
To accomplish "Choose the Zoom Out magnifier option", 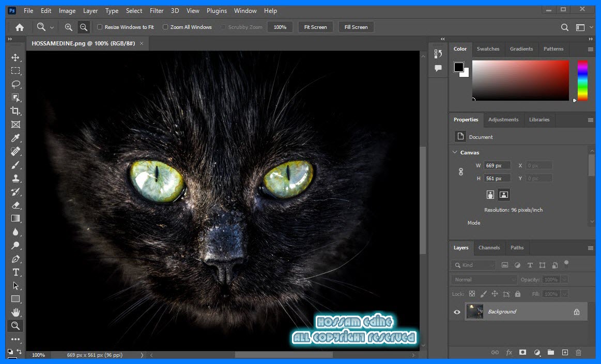I will pyautogui.click(x=83, y=27).
